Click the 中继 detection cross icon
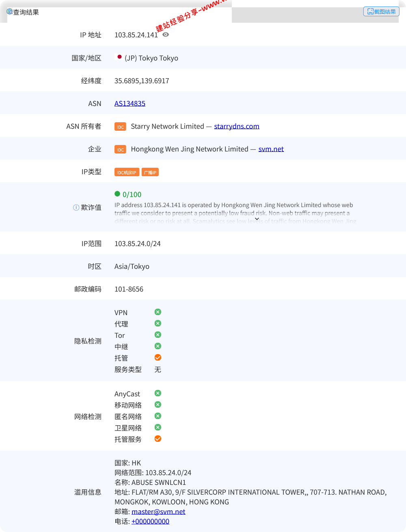 pos(158,346)
